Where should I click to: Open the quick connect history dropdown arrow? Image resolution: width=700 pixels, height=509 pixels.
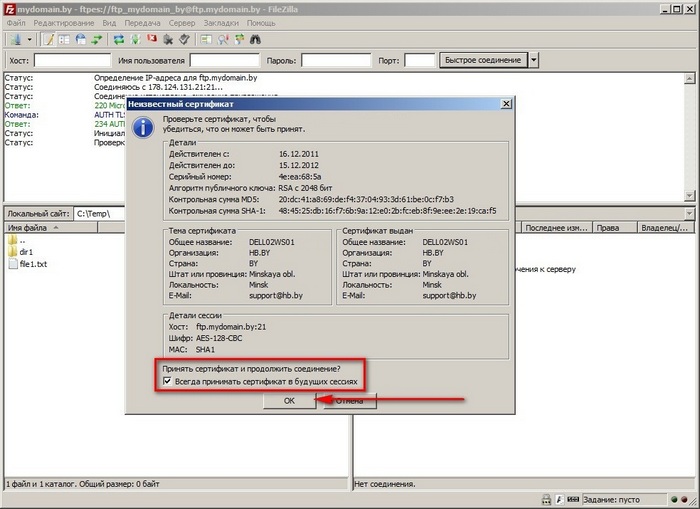[533, 60]
